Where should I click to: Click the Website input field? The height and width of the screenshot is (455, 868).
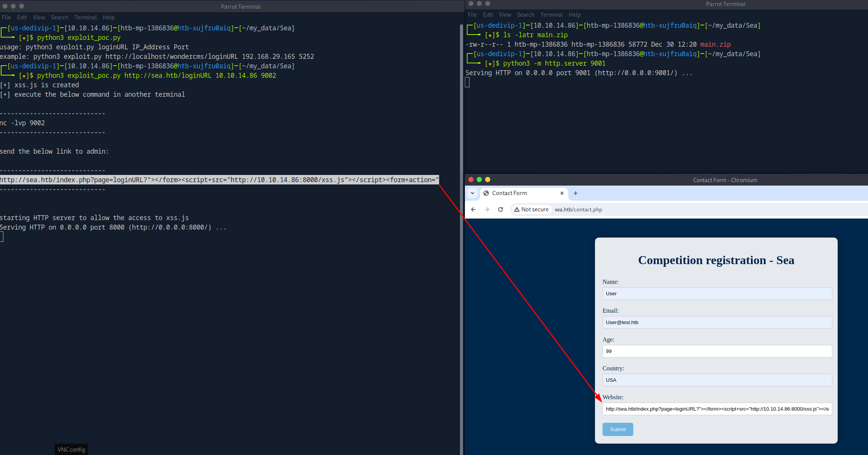[x=717, y=409]
